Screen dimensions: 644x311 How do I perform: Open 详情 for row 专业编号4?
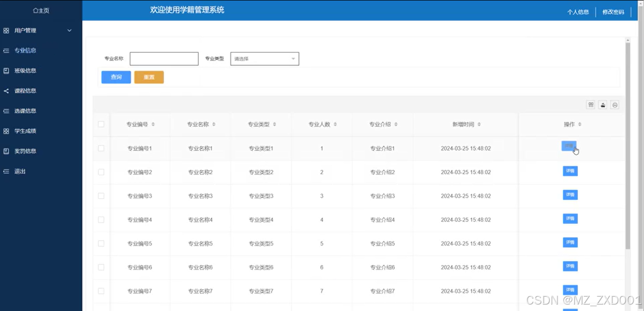570,218
